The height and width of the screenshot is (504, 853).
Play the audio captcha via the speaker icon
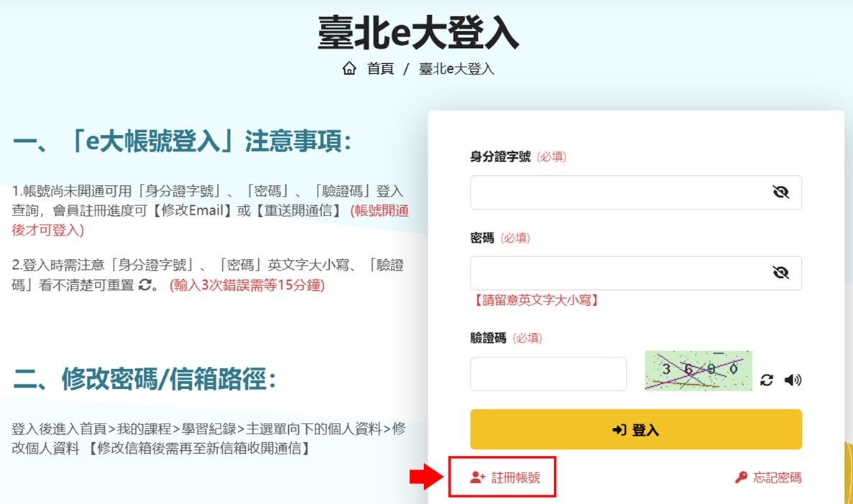point(793,380)
